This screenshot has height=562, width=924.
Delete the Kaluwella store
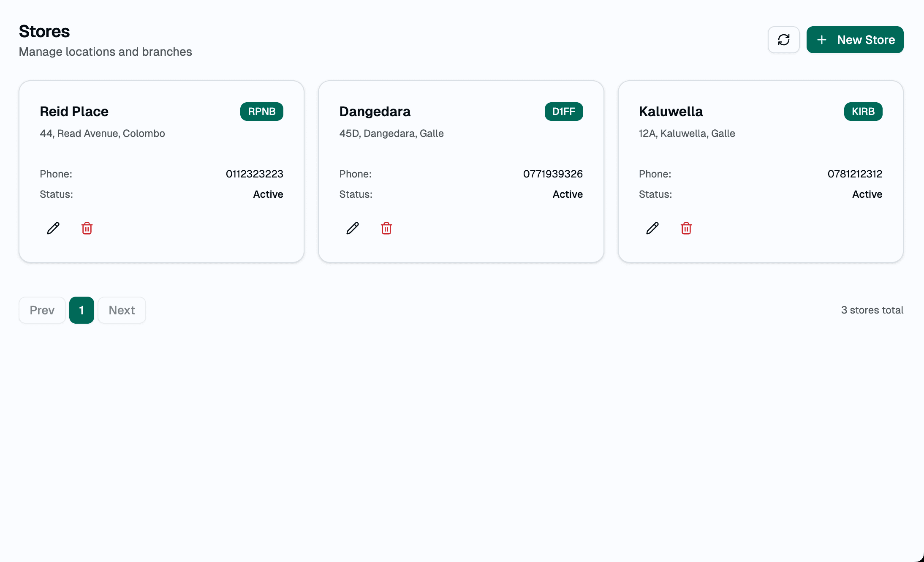(685, 228)
